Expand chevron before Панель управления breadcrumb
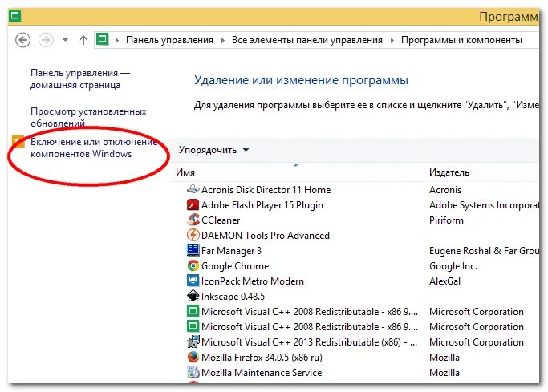Screen dimensions: 548x392 [x=117, y=41]
